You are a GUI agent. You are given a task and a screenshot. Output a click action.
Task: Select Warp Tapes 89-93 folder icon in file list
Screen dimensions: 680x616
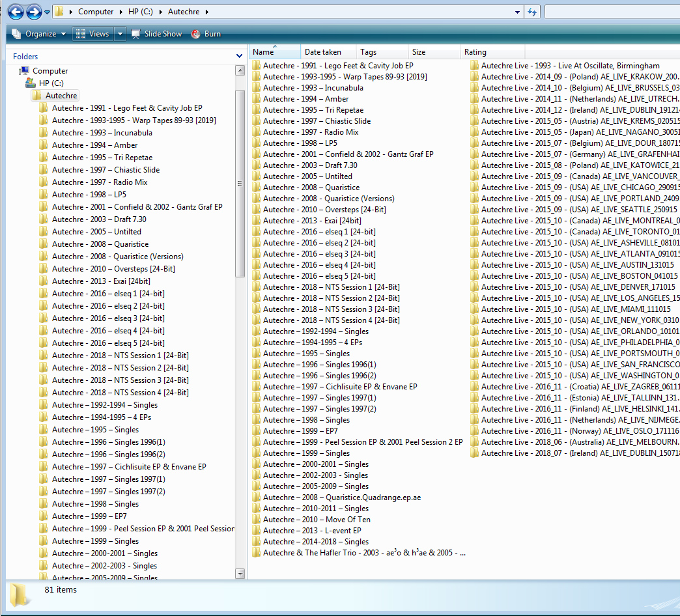point(256,77)
